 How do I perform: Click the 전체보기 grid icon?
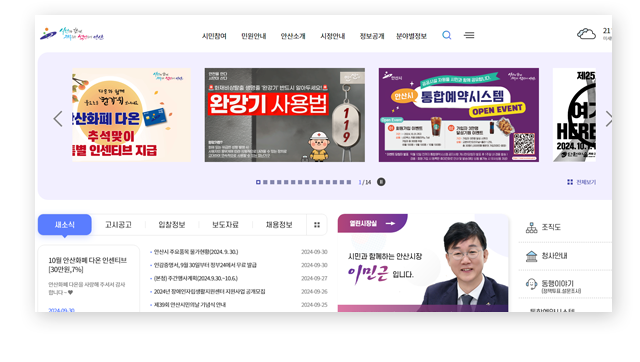coord(570,182)
